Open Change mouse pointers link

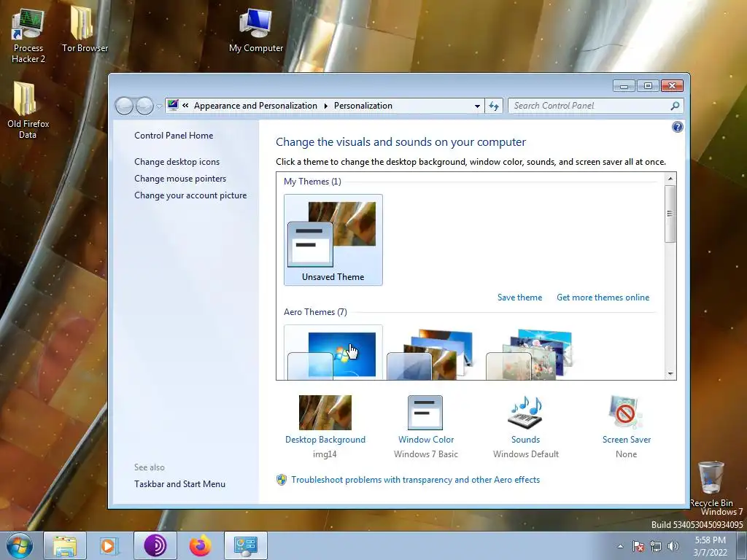[180, 179]
